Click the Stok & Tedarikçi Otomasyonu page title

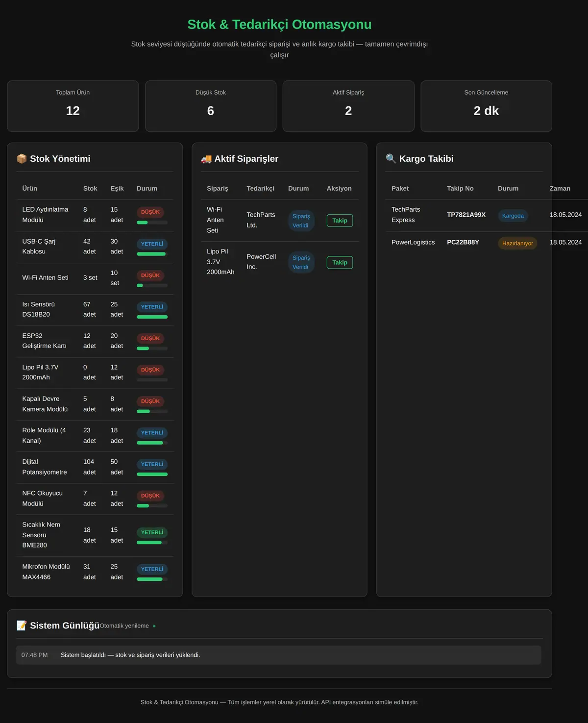[x=280, y=25]
